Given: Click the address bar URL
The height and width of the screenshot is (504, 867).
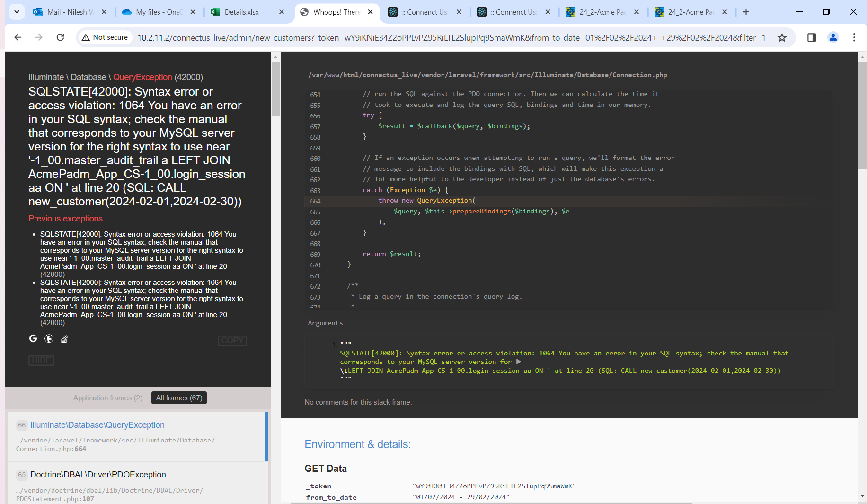Looking at the screenshot, I should point(451,37).
